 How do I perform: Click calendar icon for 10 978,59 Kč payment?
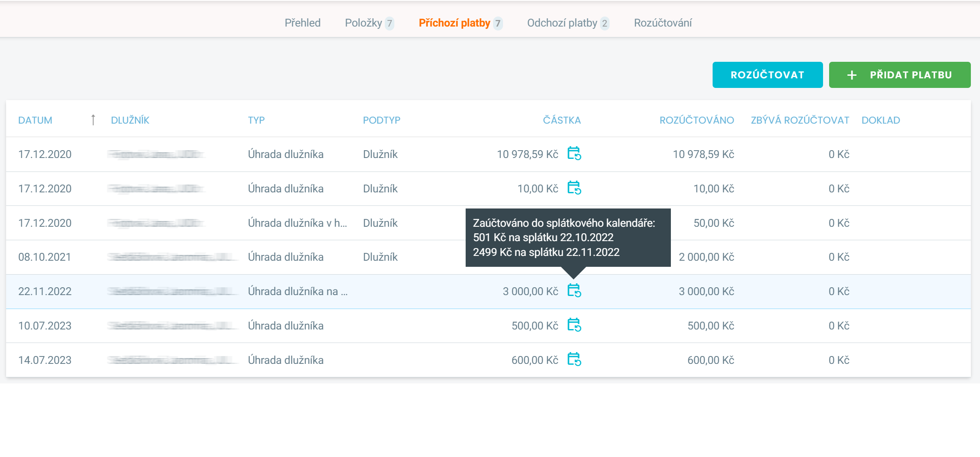(574, 154)
